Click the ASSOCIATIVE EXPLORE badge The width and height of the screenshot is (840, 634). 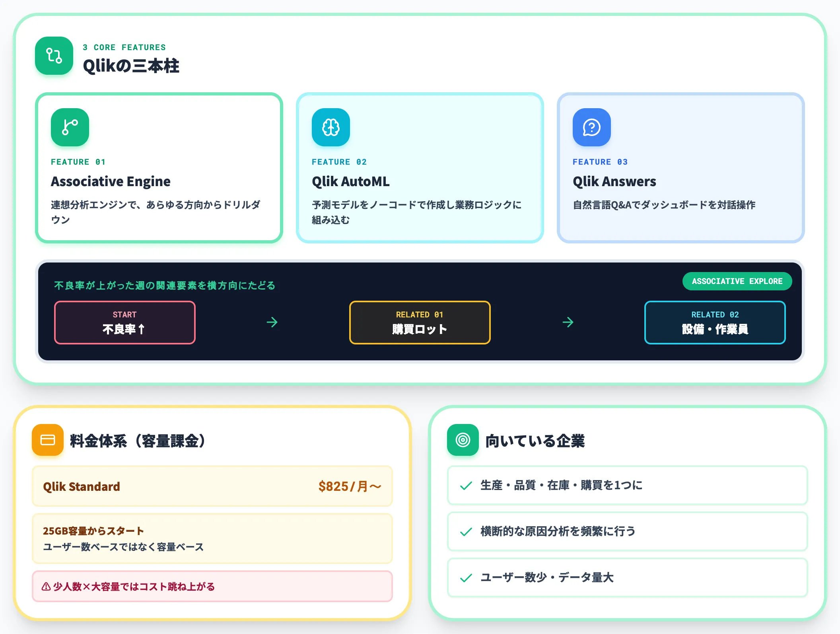tap(737, 281)
